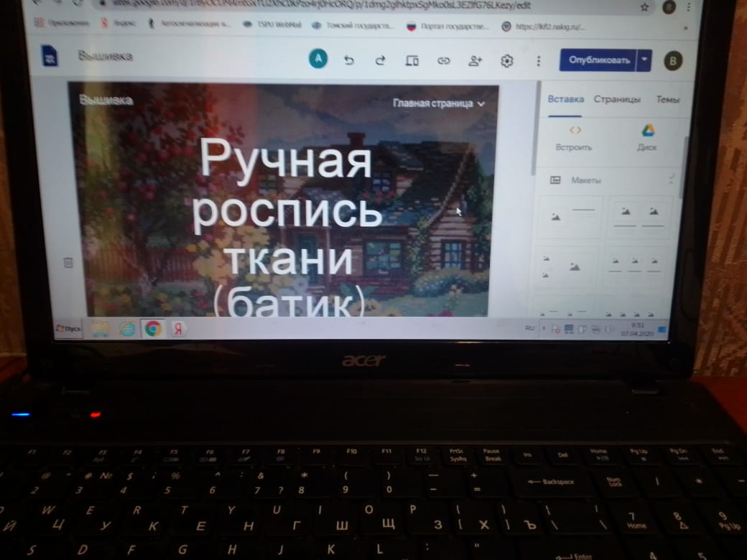Image resolution: width=747 pixels, height=560 pixels.
Task: Open the Томский государств... bookmark
Action: 353,25
